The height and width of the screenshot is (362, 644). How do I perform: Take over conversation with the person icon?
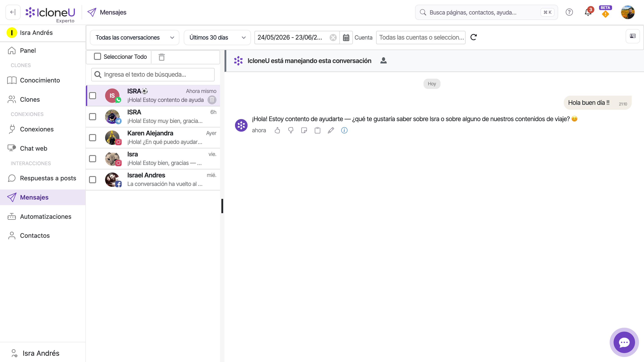[x=383, y=61]
